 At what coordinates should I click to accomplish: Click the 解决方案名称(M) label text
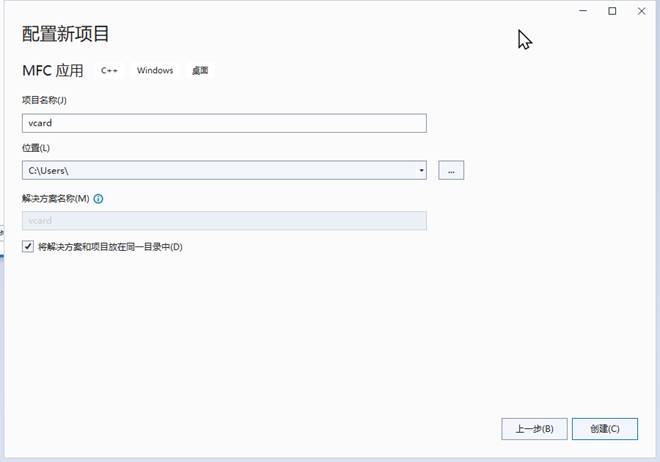55,198
